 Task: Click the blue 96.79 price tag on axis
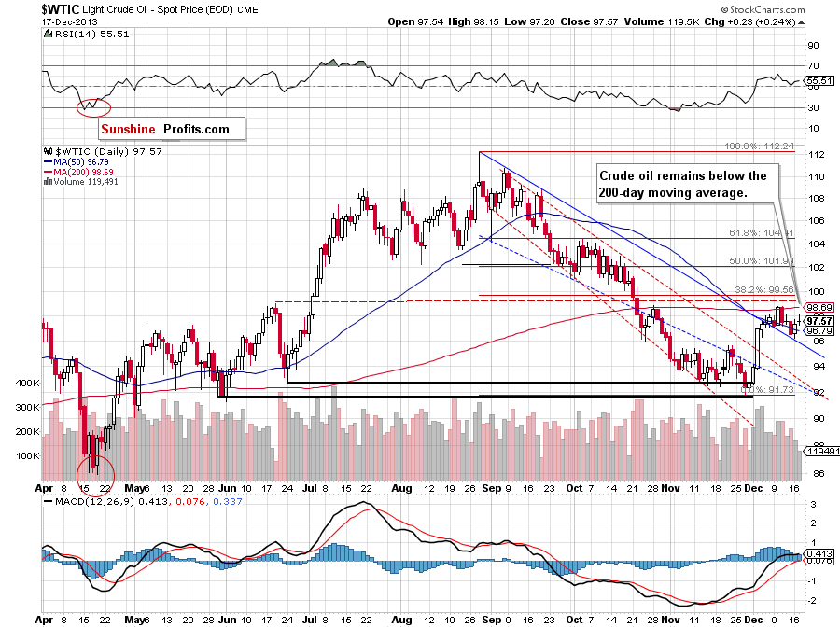(x=819, y=331)
